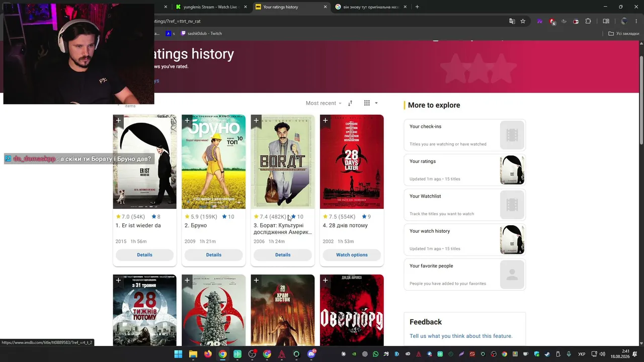This screenshot has height=362, width=644.
Task: Add Храм кісток poster to watchlist
Action: coord(256,281)
